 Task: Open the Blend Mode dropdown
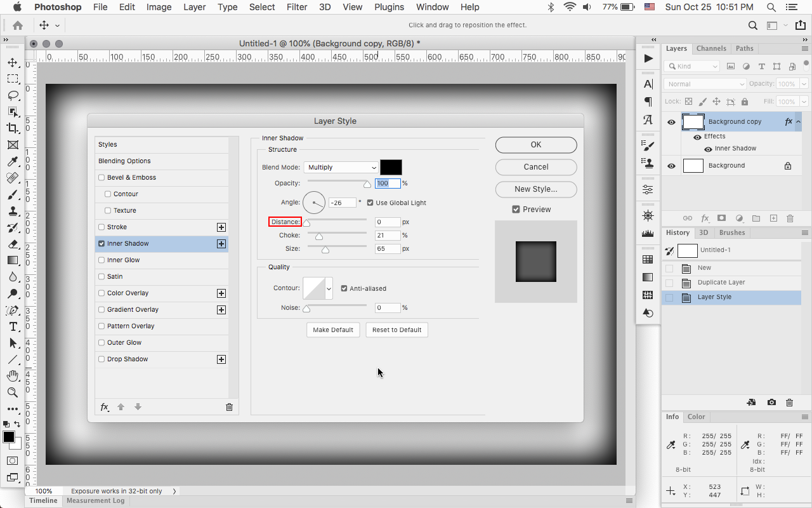coord(341,167)
